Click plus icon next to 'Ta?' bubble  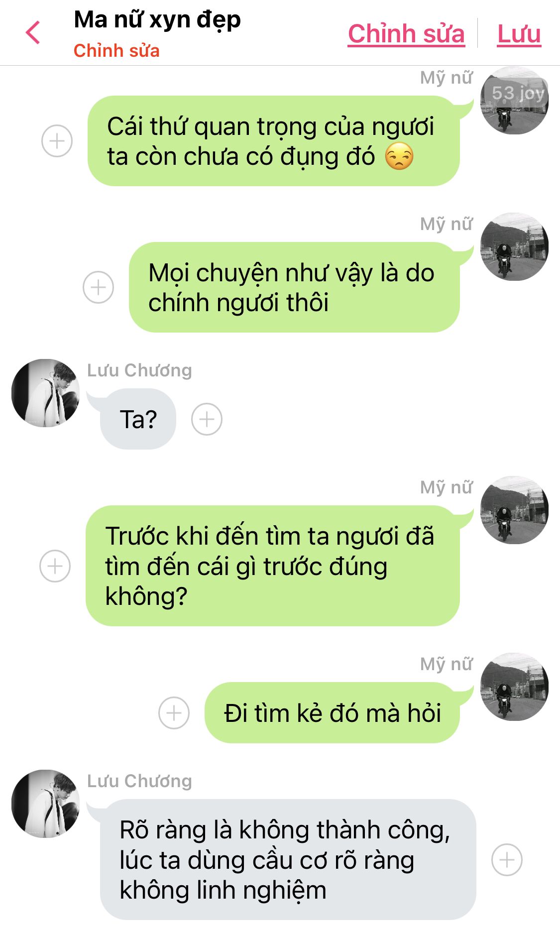click(207, 419)
